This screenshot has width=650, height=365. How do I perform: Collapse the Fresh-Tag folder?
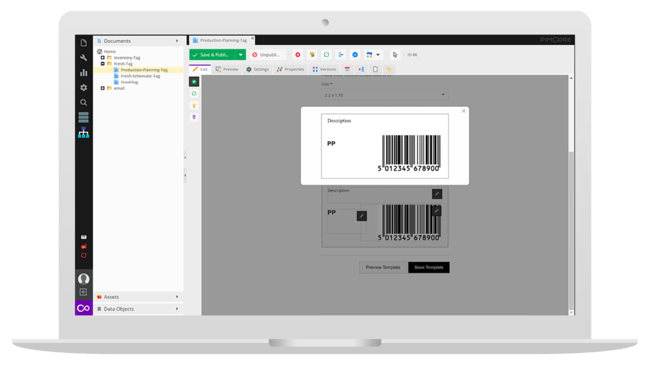tap(103, 64)
